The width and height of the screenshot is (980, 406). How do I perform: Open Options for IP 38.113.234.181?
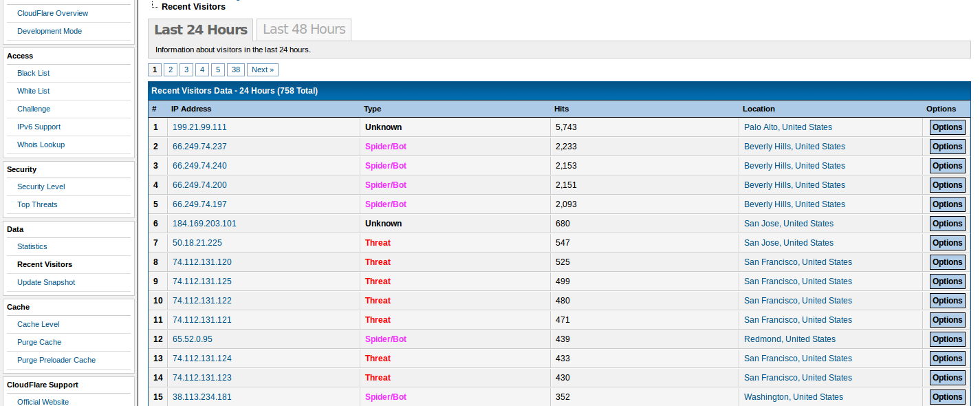[x=947, y=397]
